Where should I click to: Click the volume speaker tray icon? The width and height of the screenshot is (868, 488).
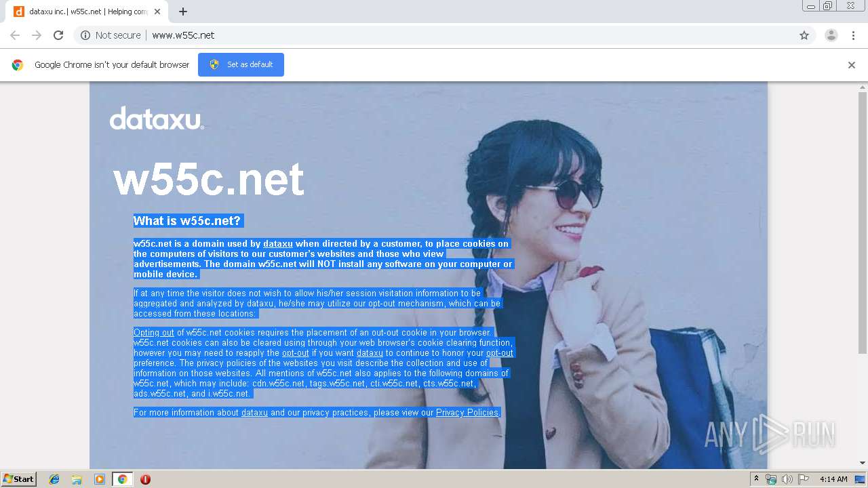click(x=787, y=479)
